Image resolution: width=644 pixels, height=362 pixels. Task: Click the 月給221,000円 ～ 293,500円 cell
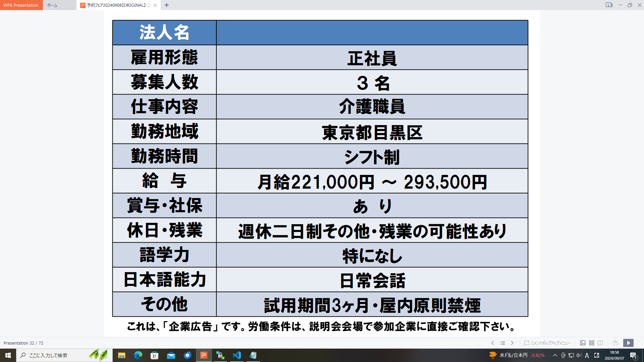pyautogui.click(x=372, y=181)
